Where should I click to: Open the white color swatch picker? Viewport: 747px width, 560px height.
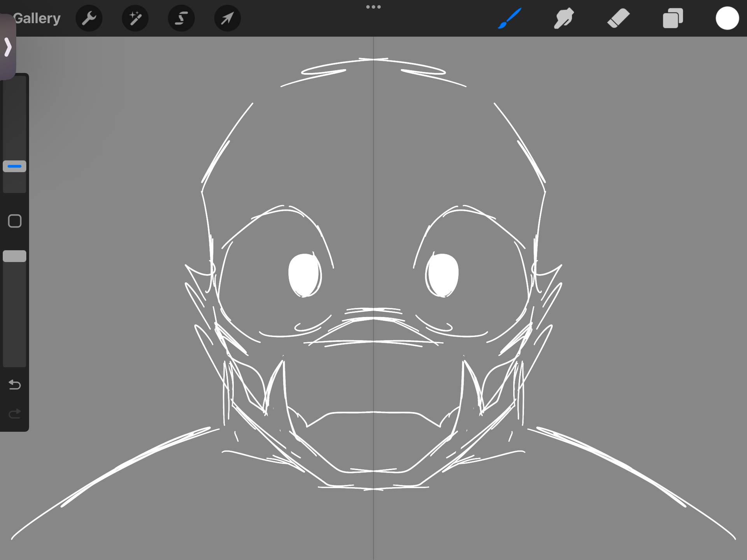[x=727, y=18]
